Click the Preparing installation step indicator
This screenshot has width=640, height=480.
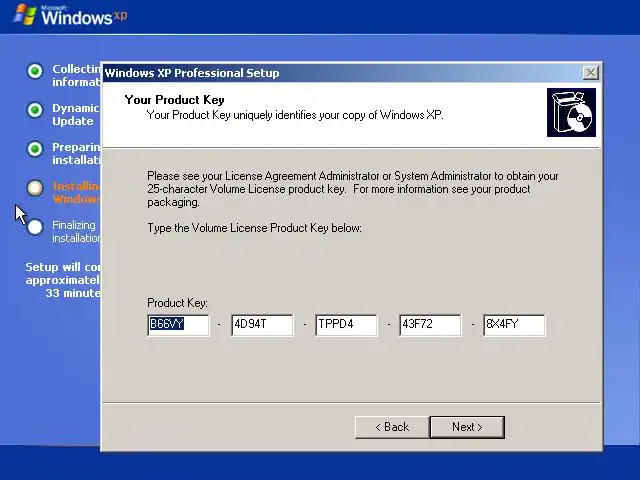point(35,149)
